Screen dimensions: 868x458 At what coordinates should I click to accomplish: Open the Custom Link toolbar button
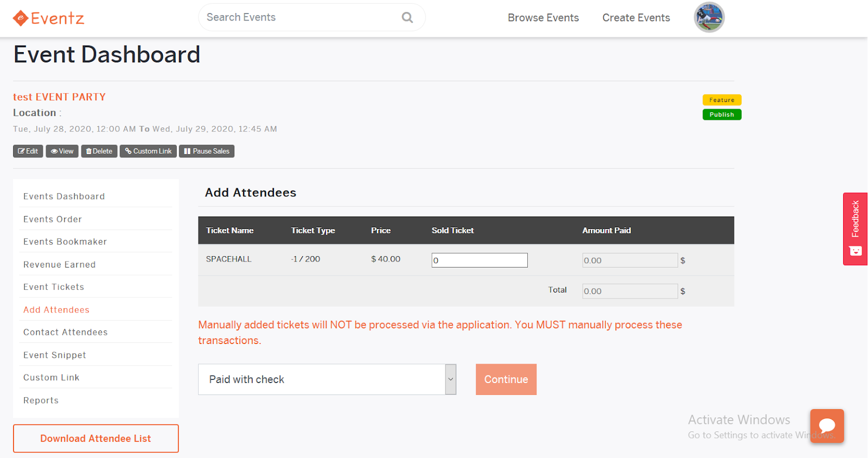click(148, 151)
